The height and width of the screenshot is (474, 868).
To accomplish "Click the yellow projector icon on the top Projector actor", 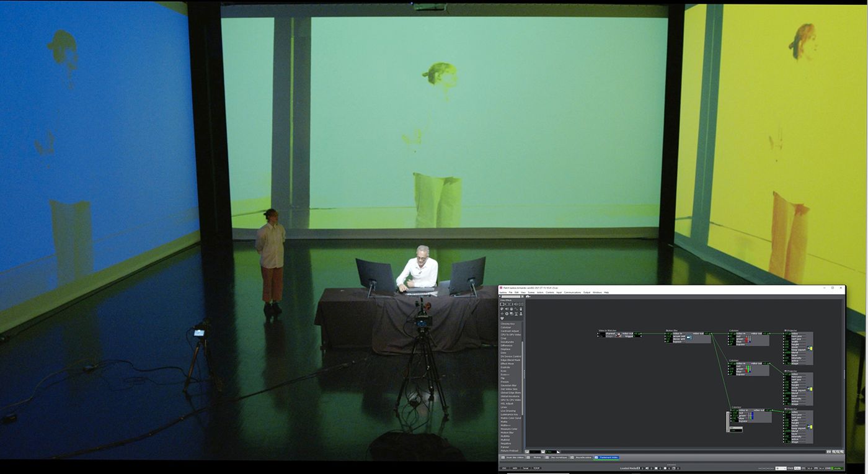I will click(810, 349).
